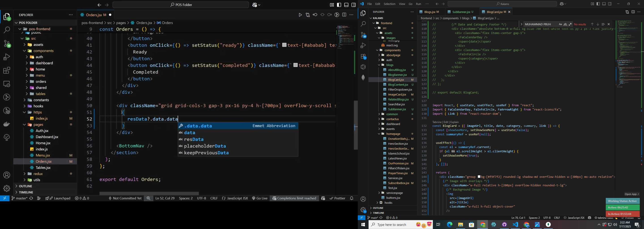Open the Go menu in Kalams window
The height and width of the screenshot is (229, 644).
coord(411,4)
